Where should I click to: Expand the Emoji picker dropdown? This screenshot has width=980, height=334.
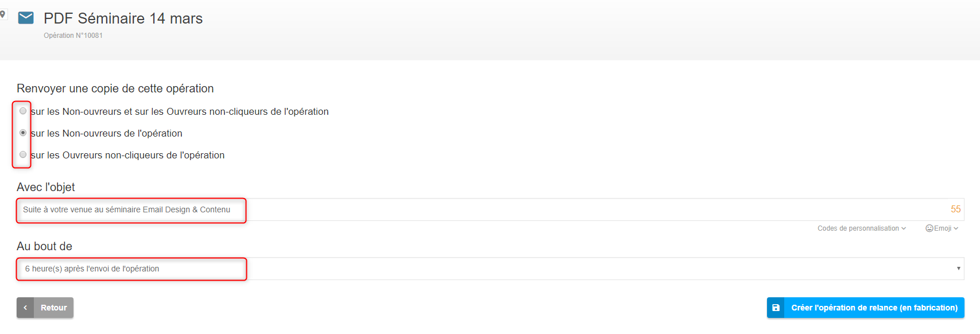click(942, 228)
